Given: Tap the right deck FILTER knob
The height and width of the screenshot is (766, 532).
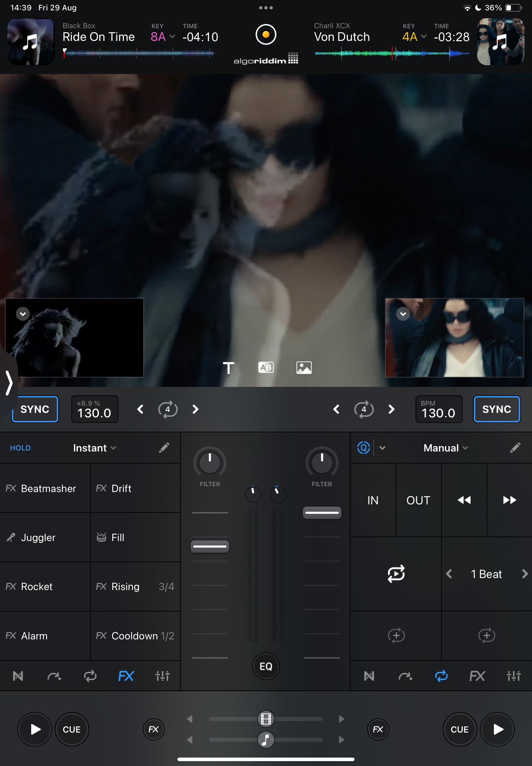Looking at the screenshot, I should click(322, 463).
